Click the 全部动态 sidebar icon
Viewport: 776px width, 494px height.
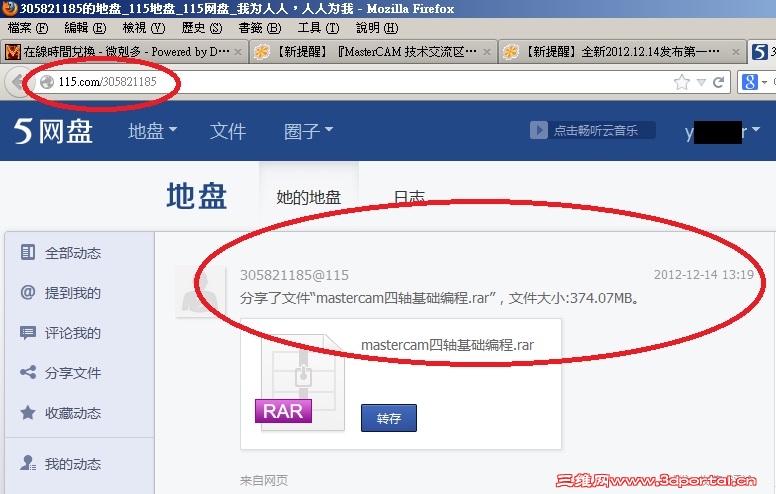coord(28,252)
